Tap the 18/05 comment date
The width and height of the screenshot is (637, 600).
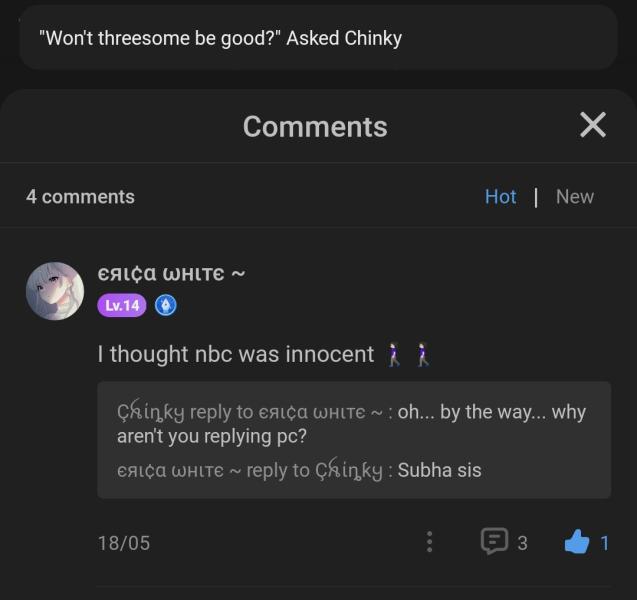point(123,543)
